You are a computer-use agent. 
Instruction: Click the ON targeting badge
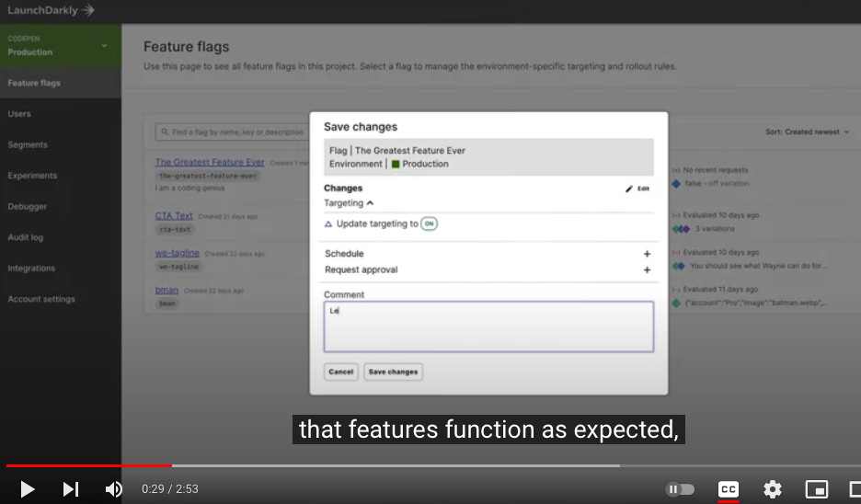[x=429, y=223]
